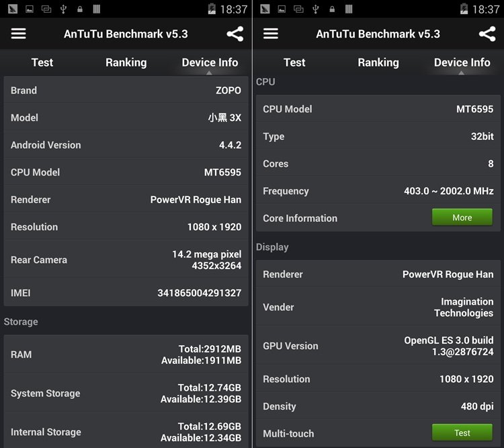Tap the CPU Frequency row

378,191
